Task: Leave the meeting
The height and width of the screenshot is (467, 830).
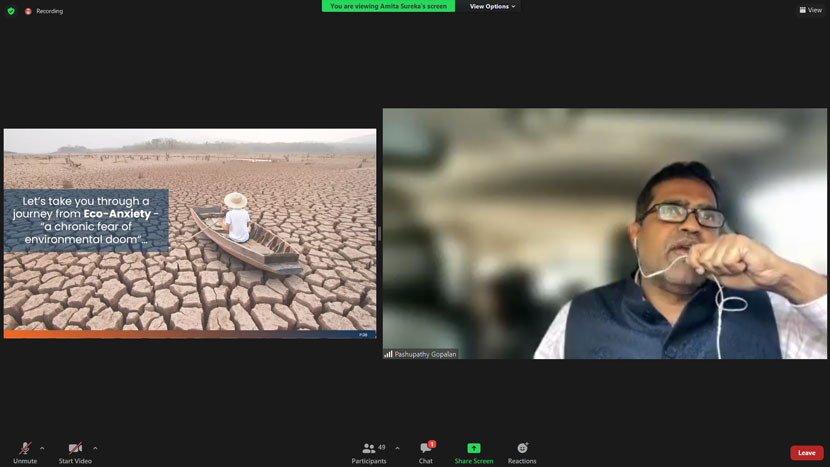Action: click(807, 453)
